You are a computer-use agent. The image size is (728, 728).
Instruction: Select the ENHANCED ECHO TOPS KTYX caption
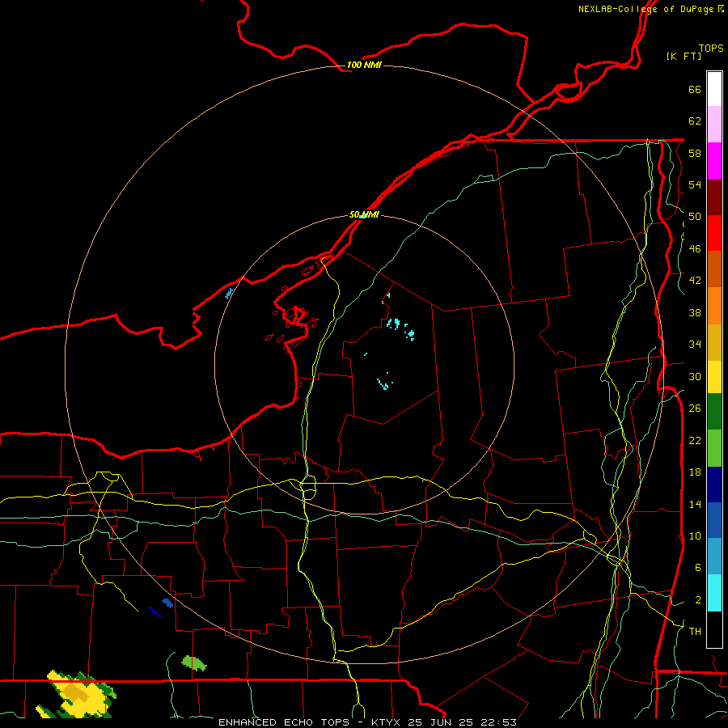point(367,722)
